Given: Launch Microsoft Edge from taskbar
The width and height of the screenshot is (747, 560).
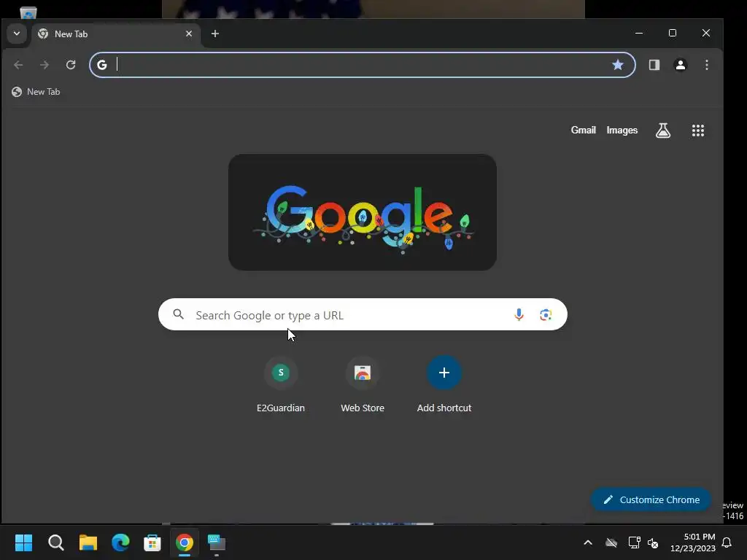Looking at the screenshot, I should [120, 542].
